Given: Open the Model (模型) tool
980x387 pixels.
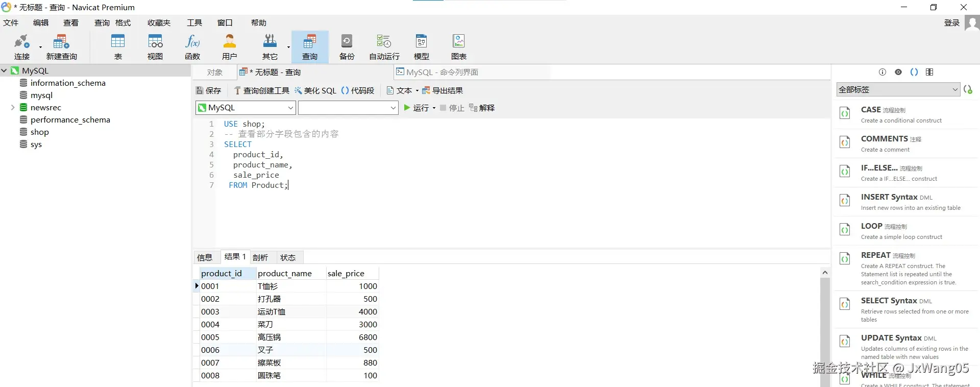Looking at the screenshot, I should click(x=422, y=47).
